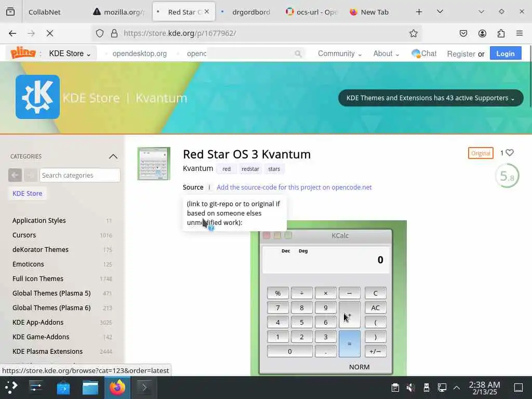
Task: Close the Red Star tab
Action: tap(207, 11)
